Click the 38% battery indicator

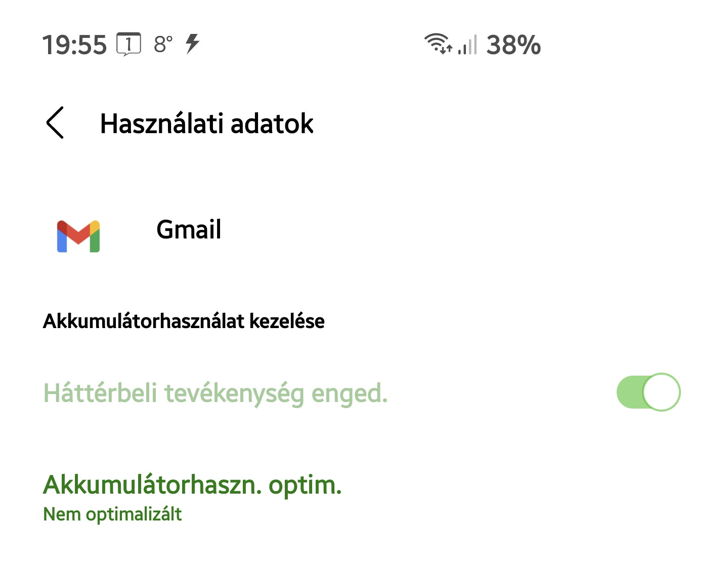513,45
